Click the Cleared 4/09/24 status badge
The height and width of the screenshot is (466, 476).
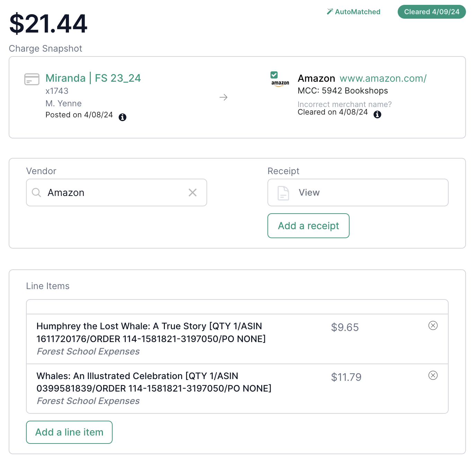pyautogui.click(x=432, y=12)
